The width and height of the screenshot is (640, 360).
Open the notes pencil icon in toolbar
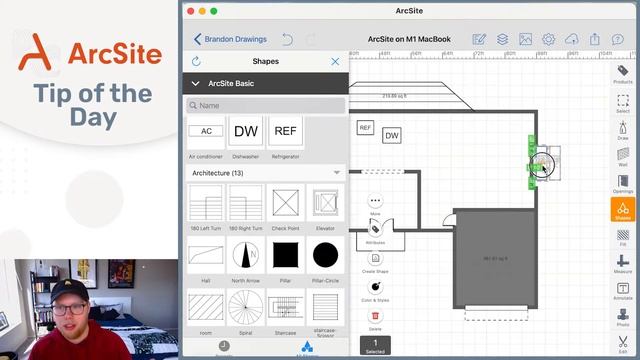tap(479, 39)
